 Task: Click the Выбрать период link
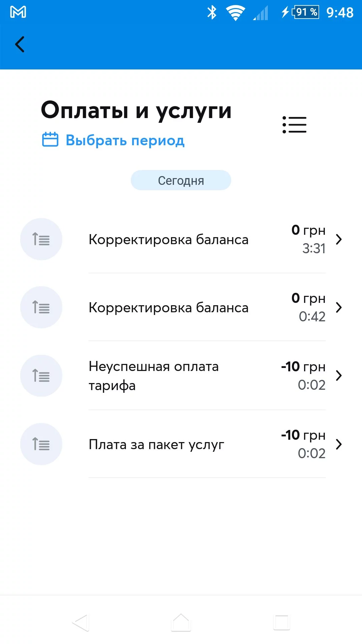125,140
